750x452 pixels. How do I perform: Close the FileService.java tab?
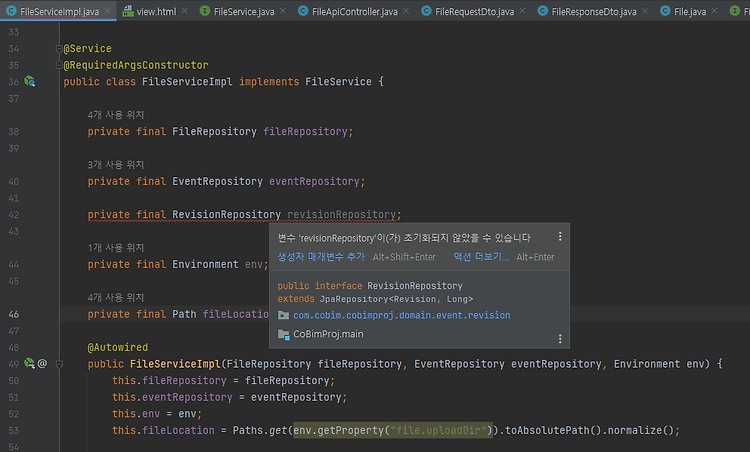coord(283,11)
